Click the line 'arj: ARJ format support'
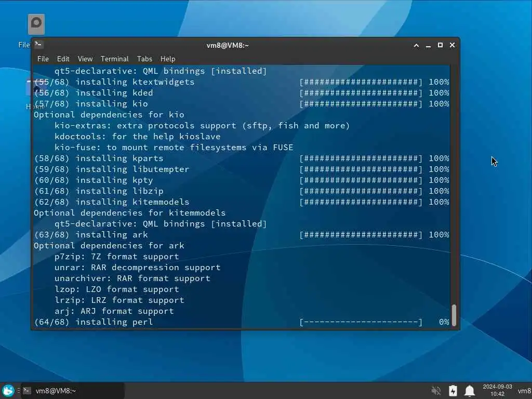The height and width of the screenshot is (399, 532). coord(114,311)
